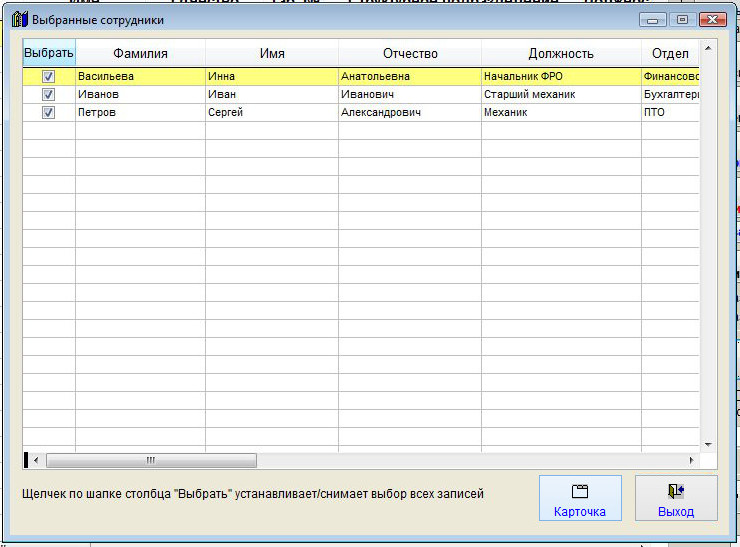The width and height of the screenshot is (740, 547).
Task: Click the Фамилия column header
Action: pos(140,53)
